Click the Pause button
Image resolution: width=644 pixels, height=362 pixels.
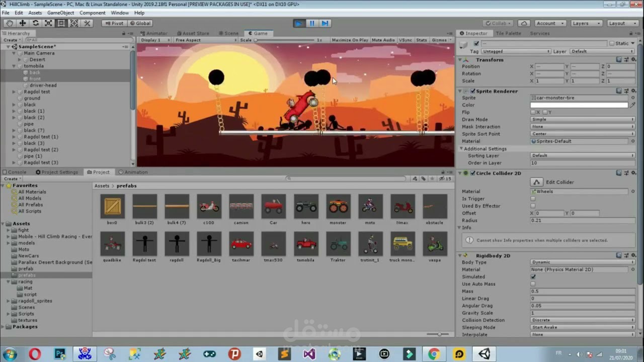[x=312, y=23]
